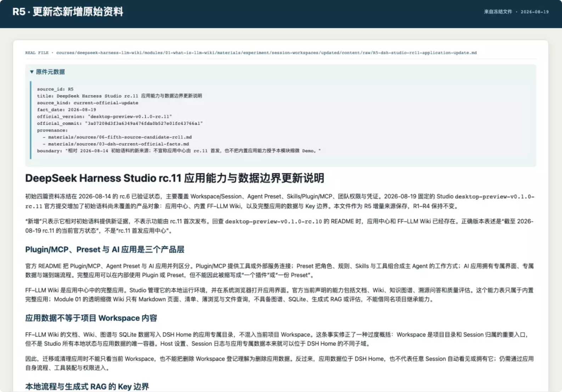Click the main heading DeepSeek Harness Studio rc.11
This screenshot has height=392, width=562.
coord(175,178)
